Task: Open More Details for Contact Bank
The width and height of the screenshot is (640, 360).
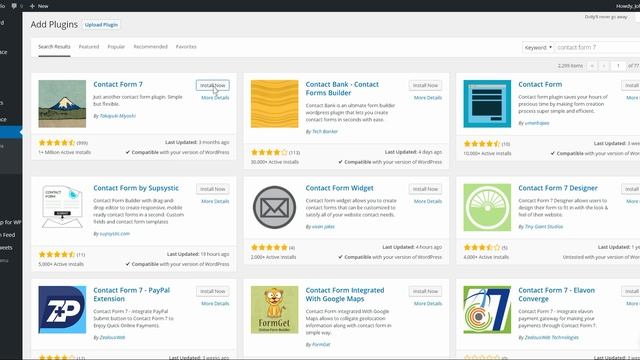Action: [428, 98]
